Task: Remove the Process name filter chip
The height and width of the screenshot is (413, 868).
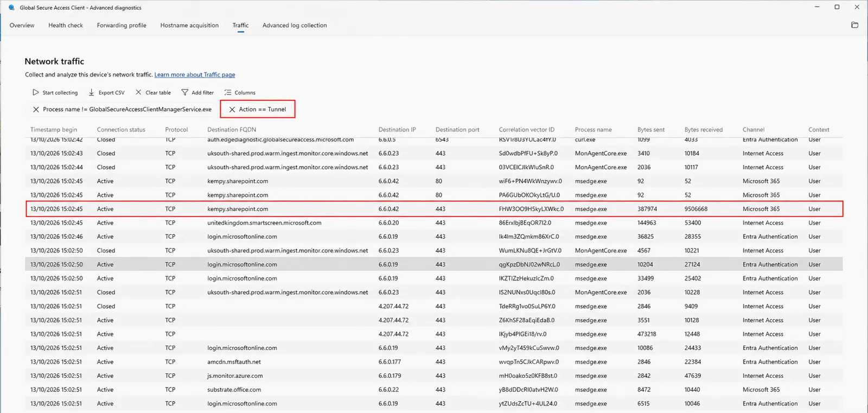Action: pos(36,110)
